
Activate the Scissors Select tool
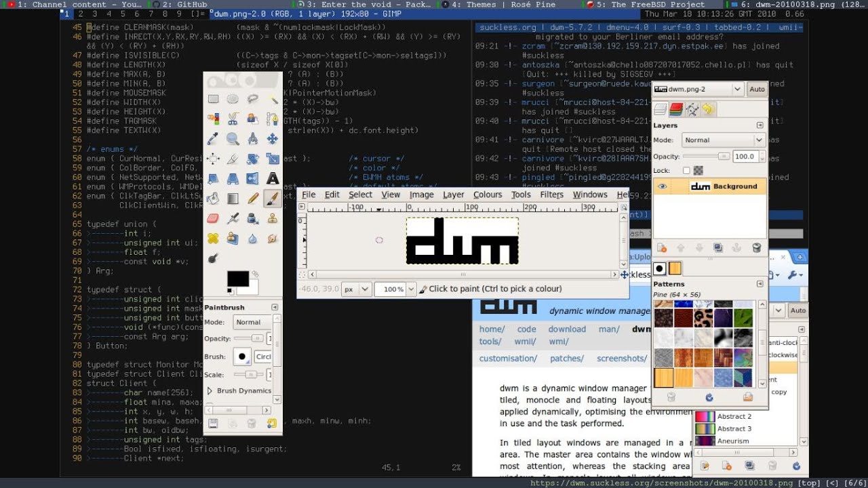[x=233, y=119]
